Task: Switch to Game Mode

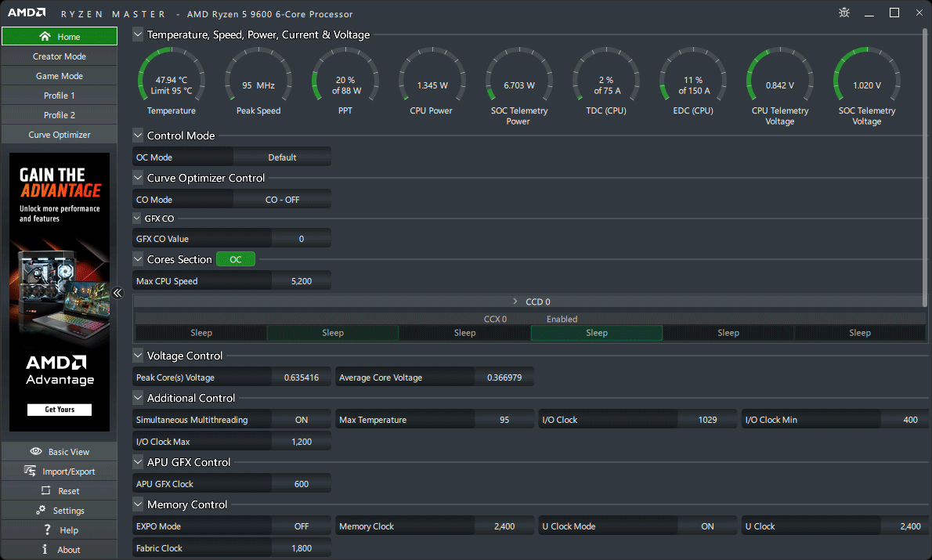Action: (60, 75)
